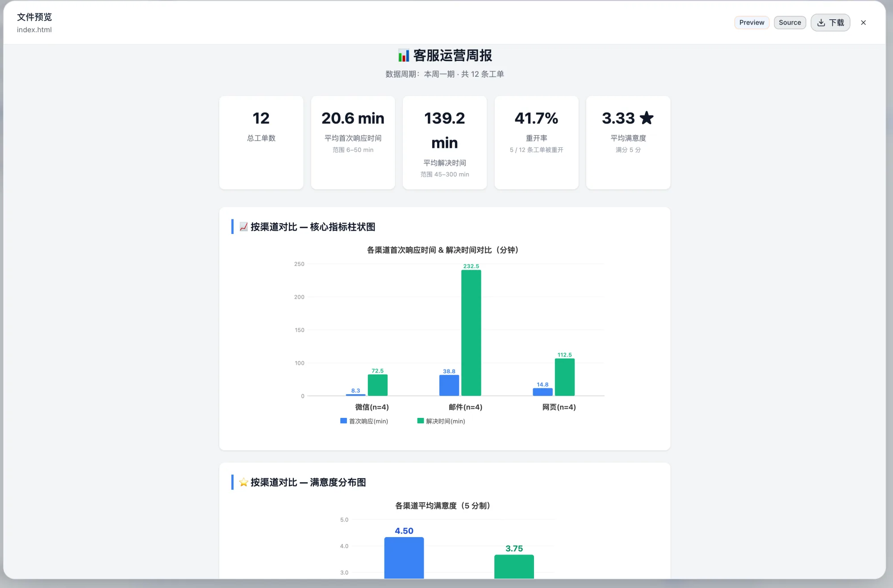The width and height of the screenshot is (893, 588).
Task: Toggle the blue 首次响应(min) legend swatch
Action: (343, 421)
